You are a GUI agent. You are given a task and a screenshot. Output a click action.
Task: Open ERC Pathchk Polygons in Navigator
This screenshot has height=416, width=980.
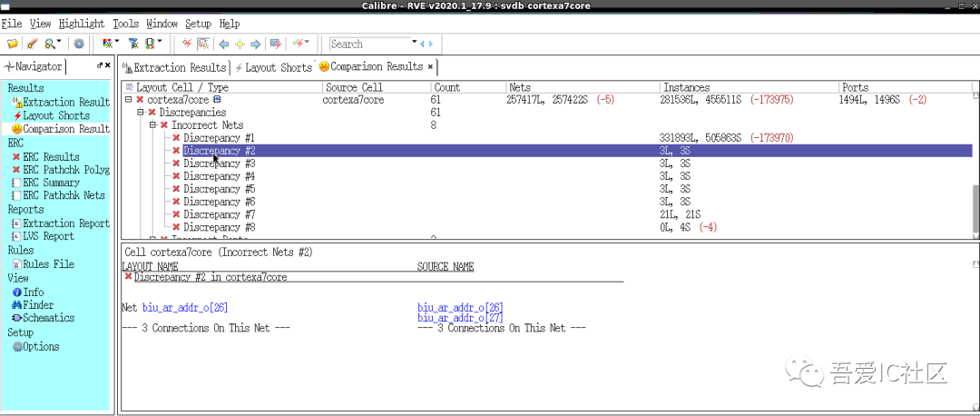tap(61, 170)
